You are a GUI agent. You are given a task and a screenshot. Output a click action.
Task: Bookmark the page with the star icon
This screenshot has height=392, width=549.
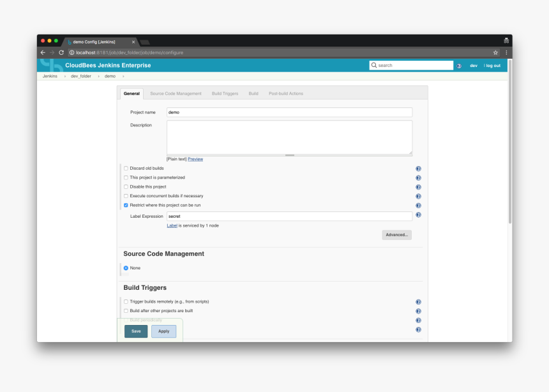[x=495, y=52]
